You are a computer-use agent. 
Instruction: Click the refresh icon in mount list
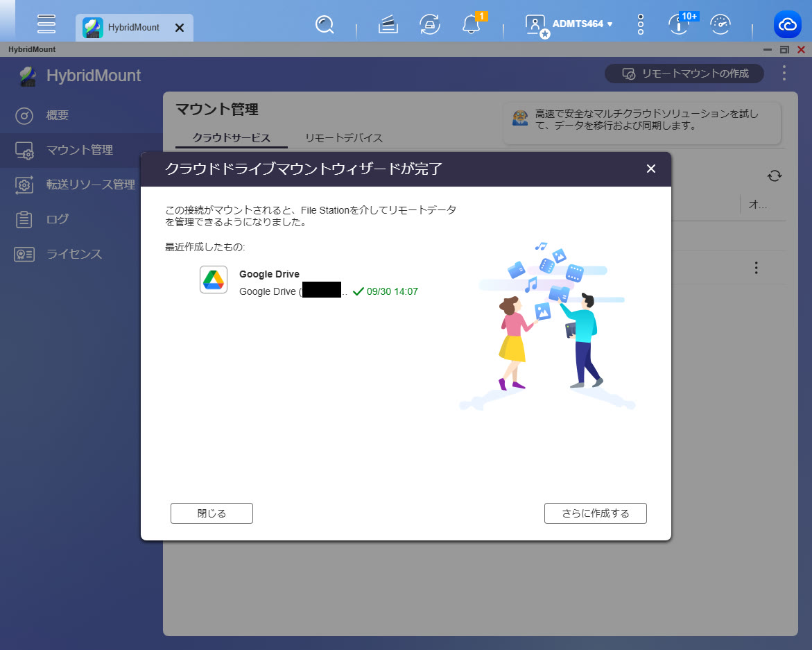[x=775, y=176]
